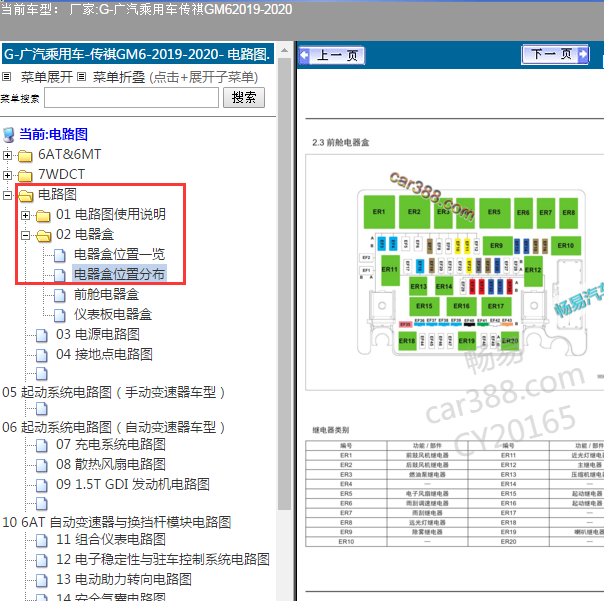The height and width of the screenshot is (601, 604).
Task: Open 电器盒位置一览 page
Action: click(x=119, y=254)
